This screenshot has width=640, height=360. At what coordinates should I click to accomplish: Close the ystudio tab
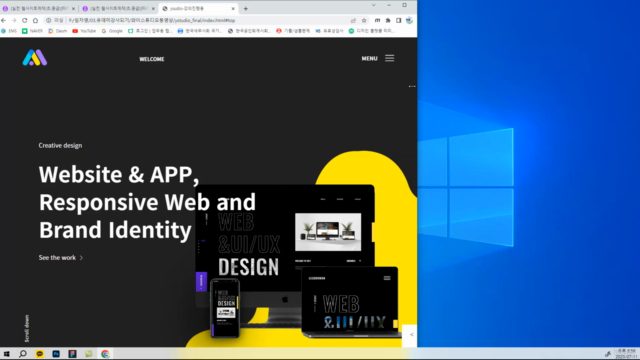(233, 9)
